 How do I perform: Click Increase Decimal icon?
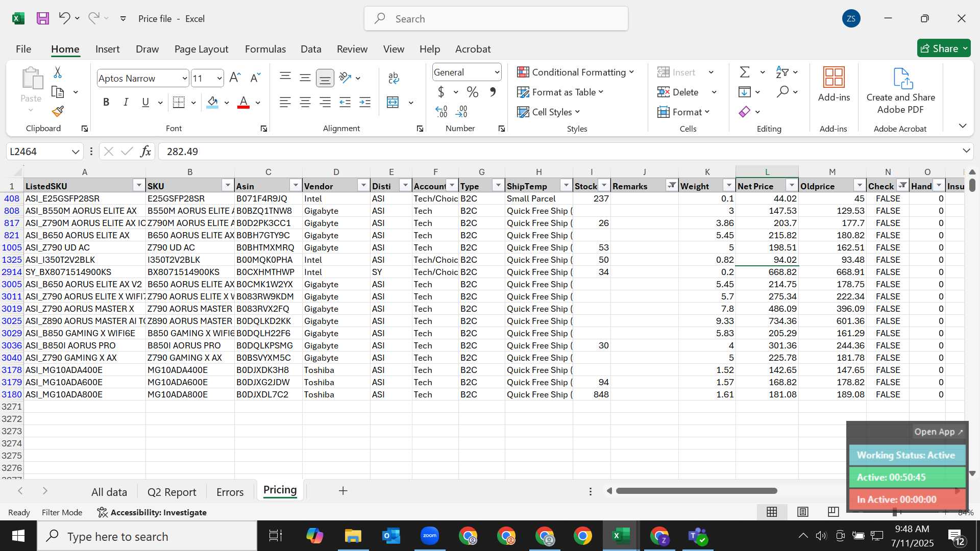click(441, 111)
